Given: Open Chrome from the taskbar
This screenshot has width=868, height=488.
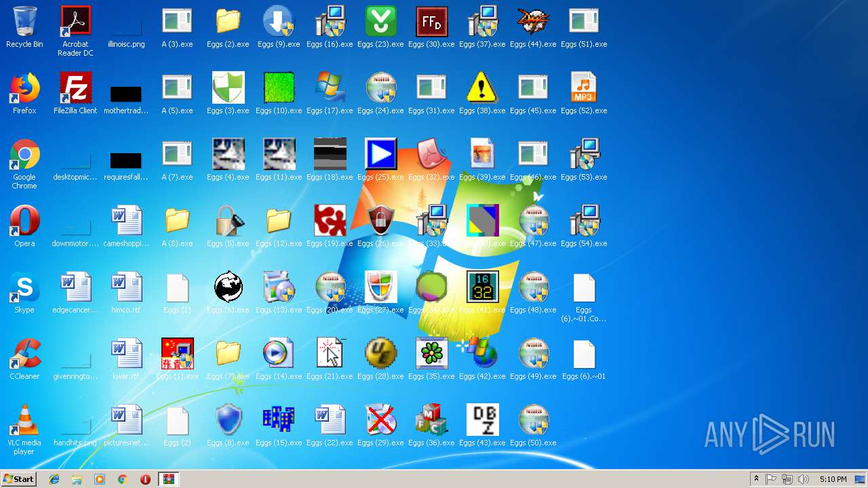Looking at the screenshot, I should coord(123,479).
